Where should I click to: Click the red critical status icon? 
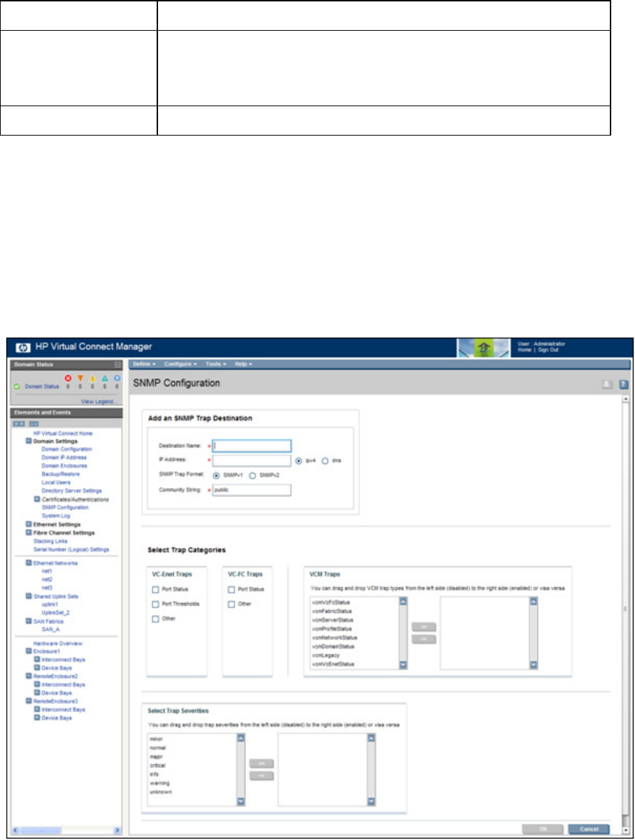(69, 377)
